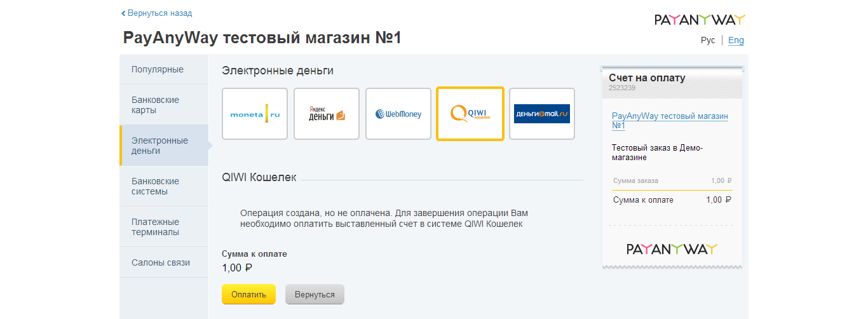Select the QIWI Wallet payment tile
Viewport: 868px width, 319px height.
pos(470,114)
